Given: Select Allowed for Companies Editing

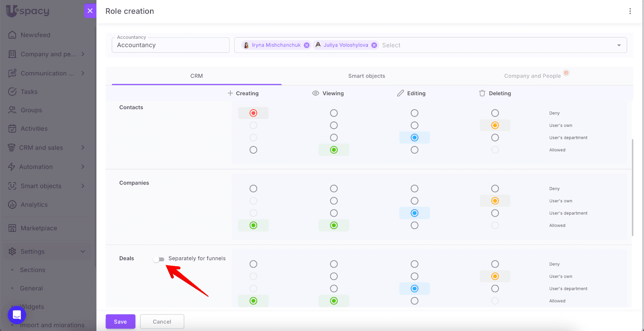Looking at the screenshot, I should (x=414, y=225).
